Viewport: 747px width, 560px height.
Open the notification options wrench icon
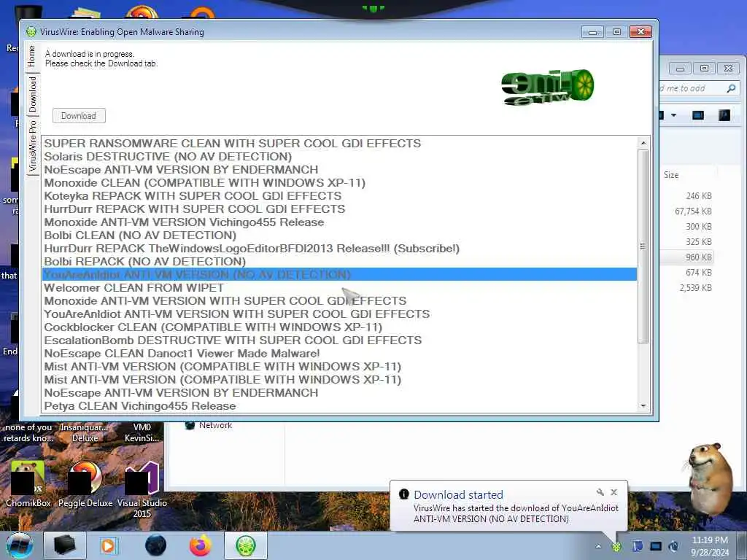click(x=600, y=492)
